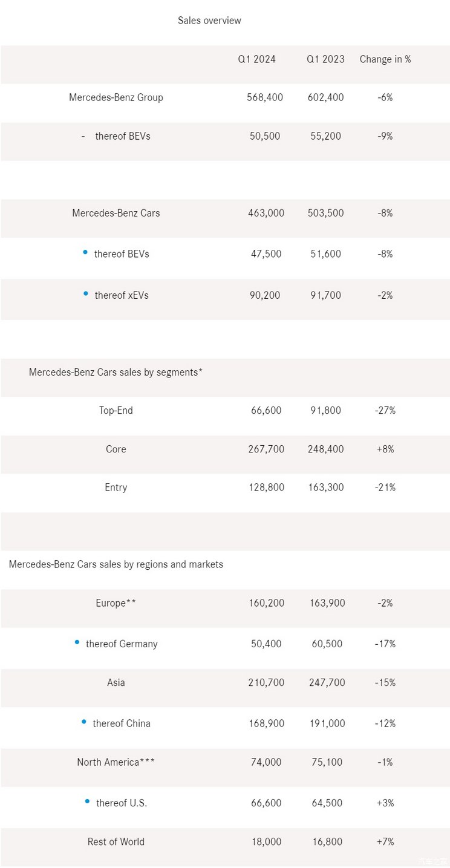Click the Change in % column header

pos(385,59)
